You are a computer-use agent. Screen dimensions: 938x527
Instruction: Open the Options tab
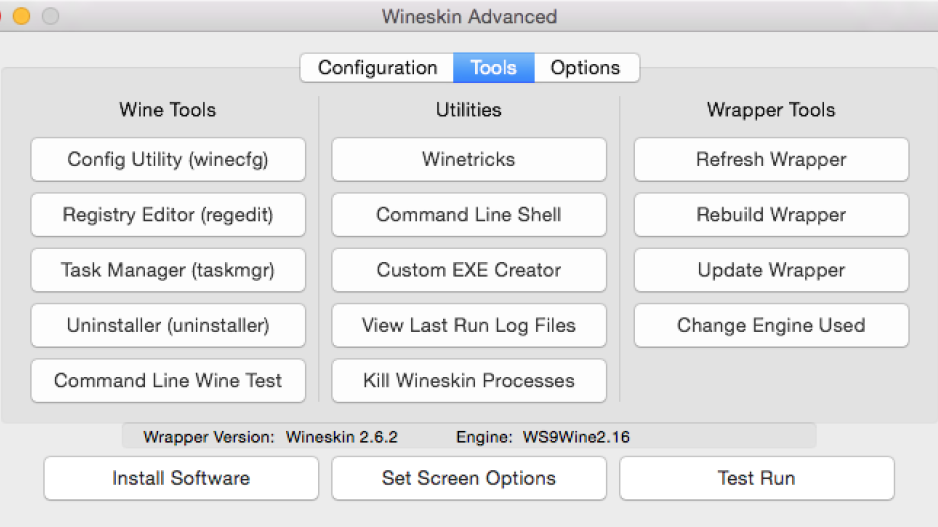pos(586,68)
